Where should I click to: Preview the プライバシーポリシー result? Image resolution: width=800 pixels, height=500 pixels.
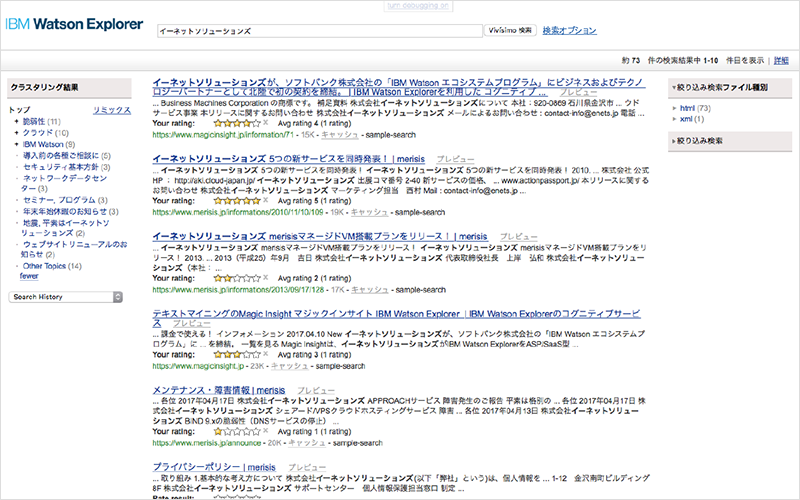pyautogui.click(x=307, y=467)
